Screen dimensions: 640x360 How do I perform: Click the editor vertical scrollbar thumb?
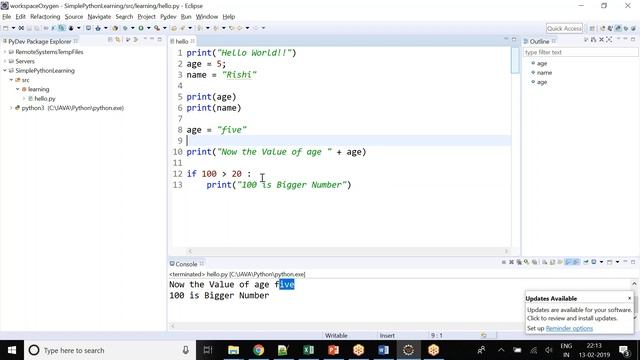pos(515,60)
